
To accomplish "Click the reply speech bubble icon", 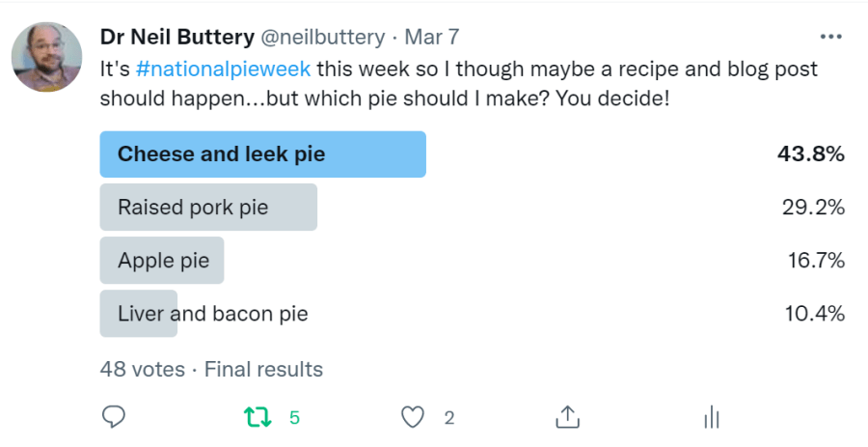I will click(x=114, y=417).
